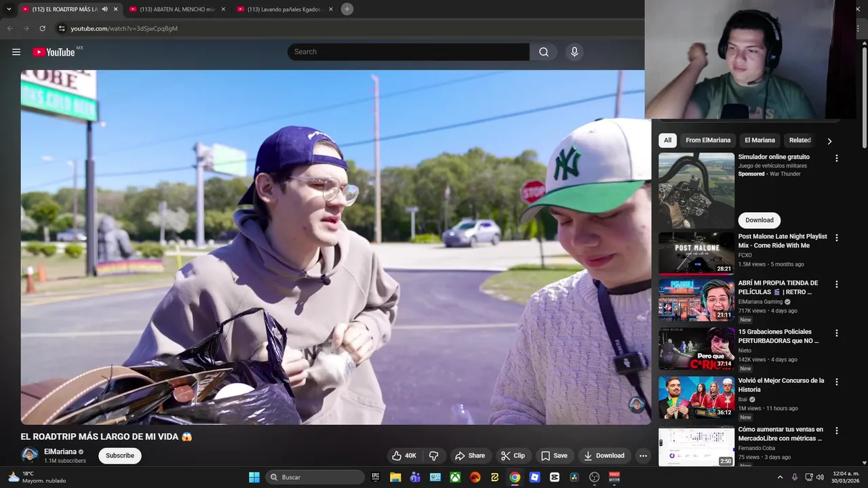This screenshot has height=488, width=868.
Task: Open File Explorer from taskbar
Action: [x=395, y=477]
